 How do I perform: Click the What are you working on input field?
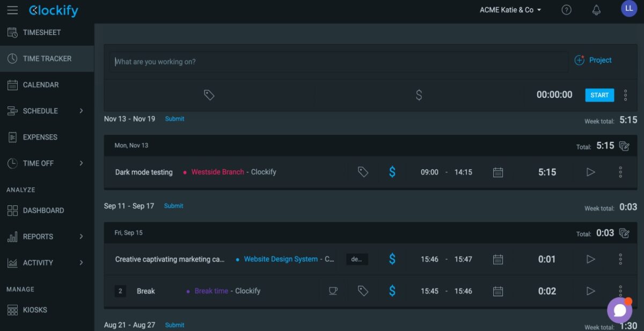click(x=338, y=61)
